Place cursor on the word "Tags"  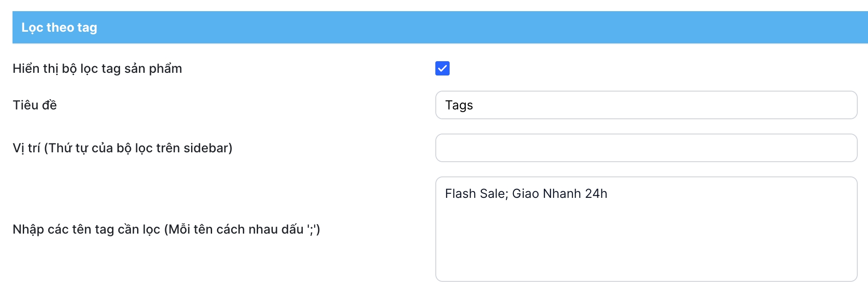pyautogui.click(x=459, y=105)
